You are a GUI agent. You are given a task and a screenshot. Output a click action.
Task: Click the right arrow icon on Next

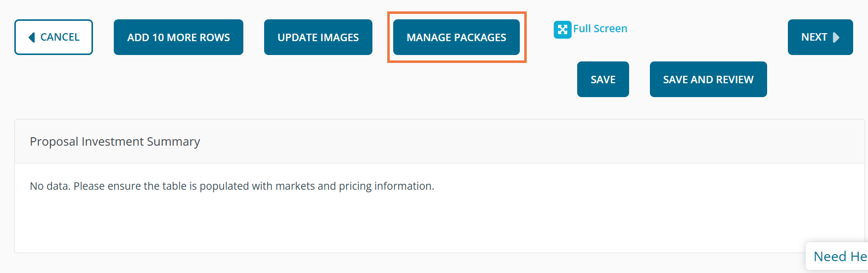[x=836, y=37]
